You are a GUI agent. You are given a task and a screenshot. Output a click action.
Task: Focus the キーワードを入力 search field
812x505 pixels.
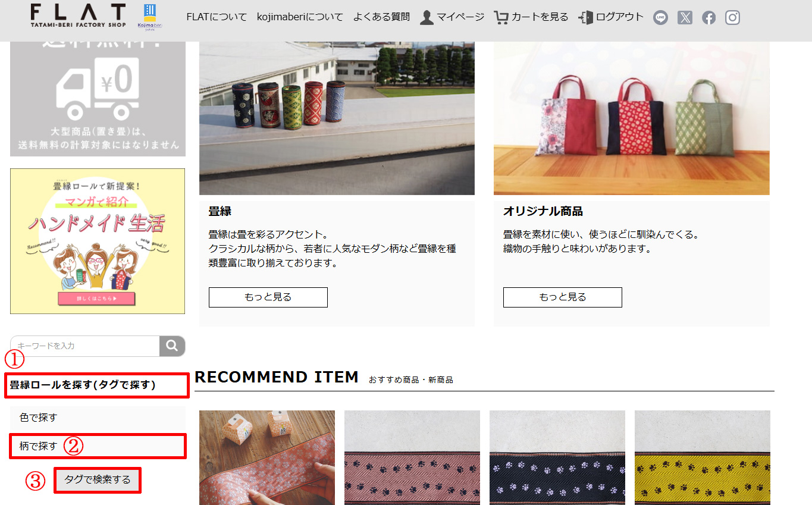click(x=85, y=346)
